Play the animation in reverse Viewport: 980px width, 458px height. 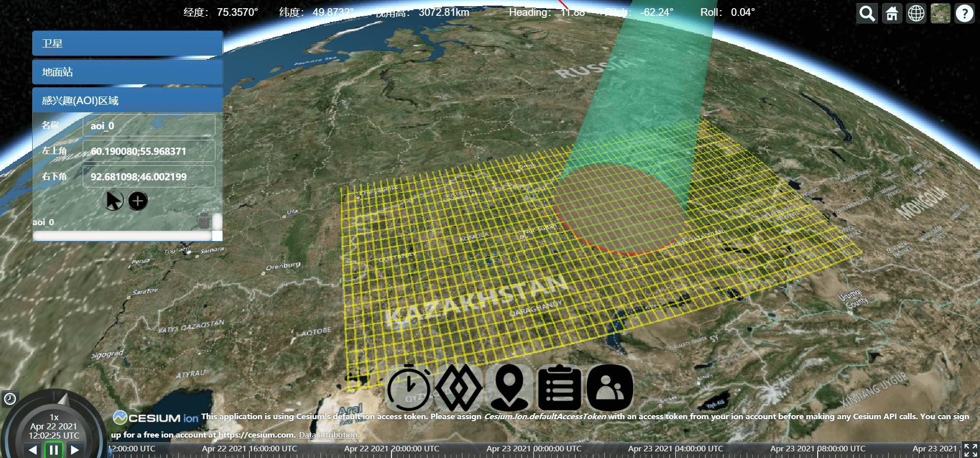(x=33, y=450)
